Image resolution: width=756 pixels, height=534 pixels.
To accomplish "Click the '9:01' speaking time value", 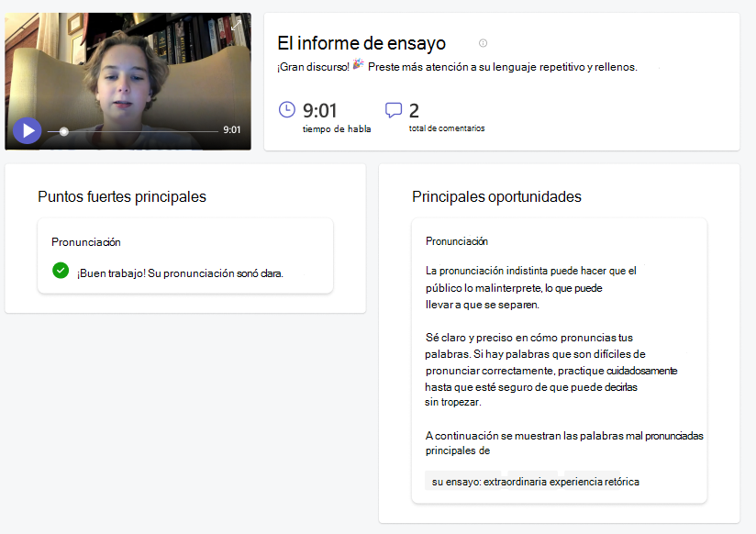I will (x=319, y=111).
